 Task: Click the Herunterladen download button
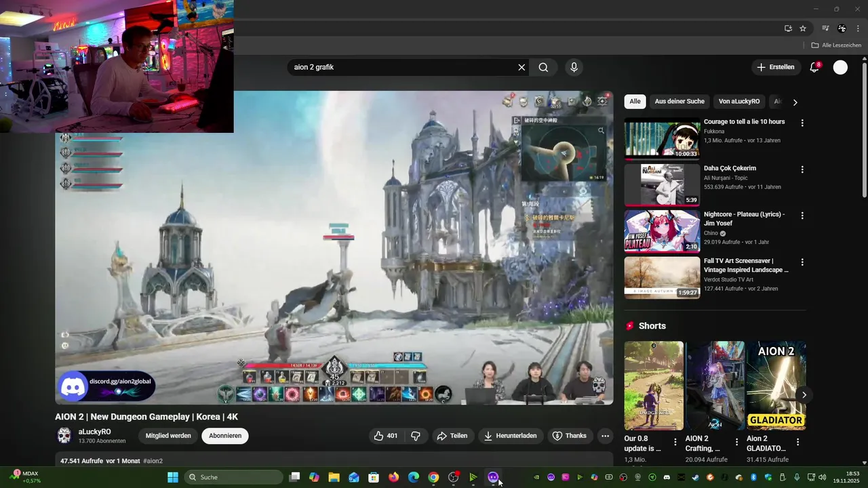coord(510,436)
